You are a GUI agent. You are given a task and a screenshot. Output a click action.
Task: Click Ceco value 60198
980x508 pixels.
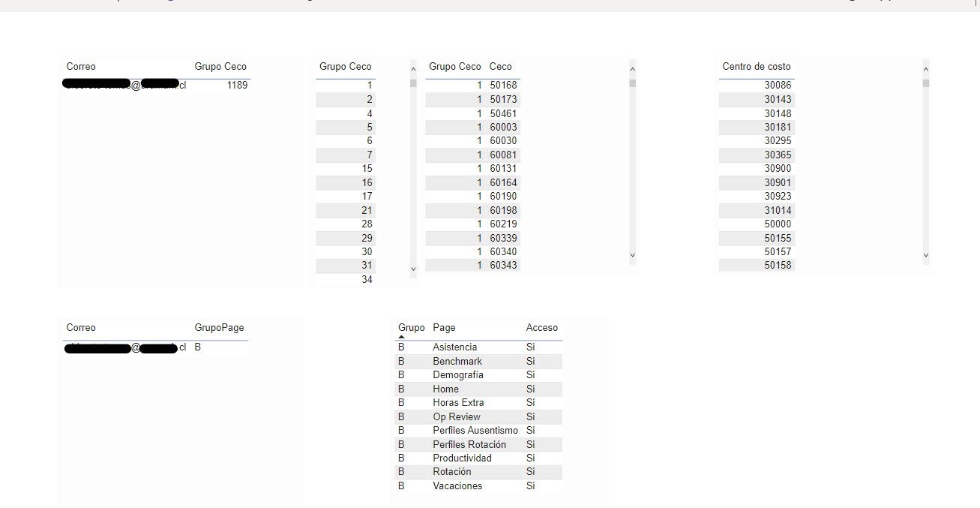pos(504,210)
